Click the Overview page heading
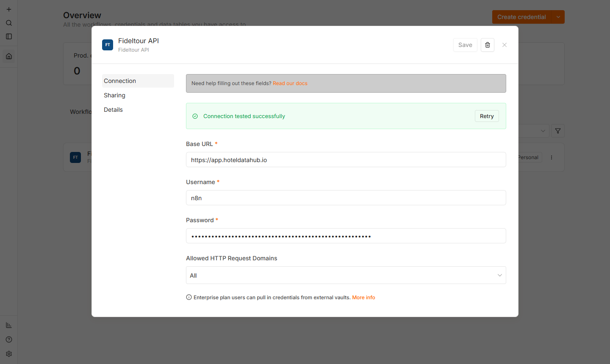 82,15
